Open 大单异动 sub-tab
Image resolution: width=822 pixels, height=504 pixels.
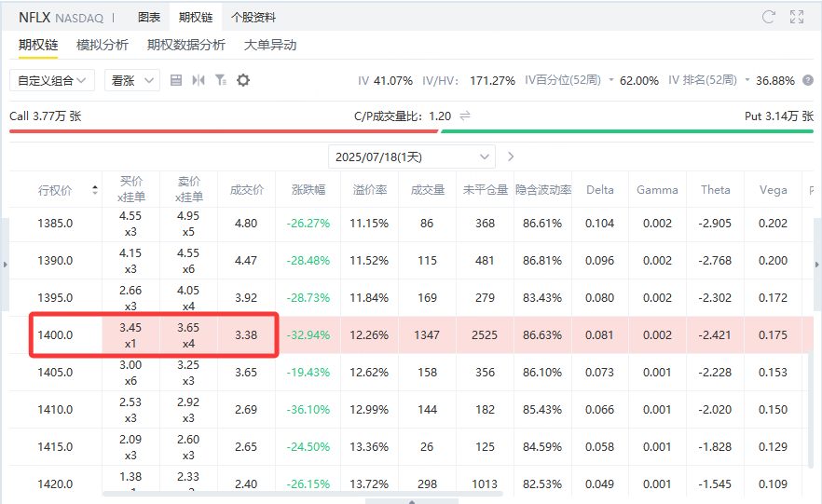(x=270, y=45)
